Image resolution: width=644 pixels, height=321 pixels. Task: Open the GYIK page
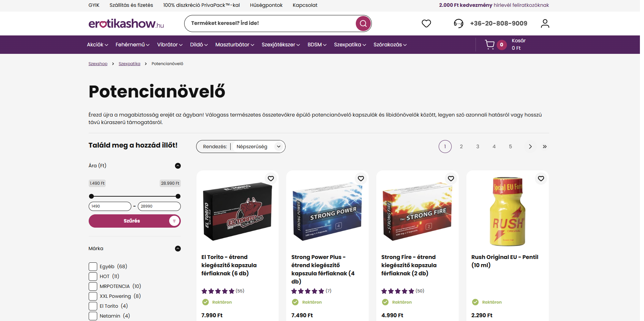94,5
